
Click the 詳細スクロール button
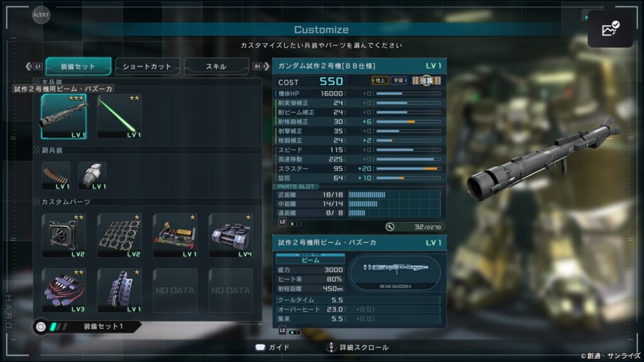click(x=357, y=348)
